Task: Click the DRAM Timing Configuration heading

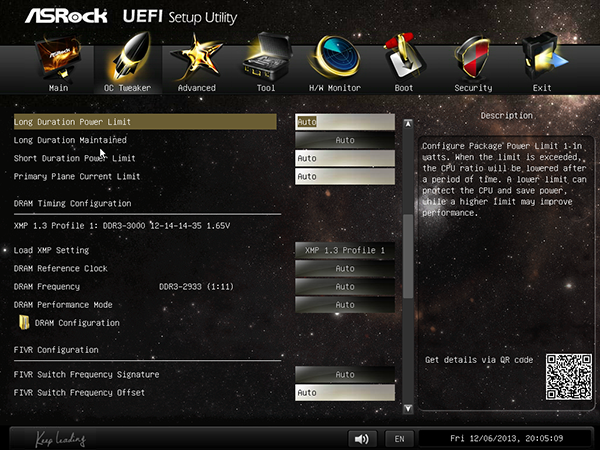Action: [72, 203]
